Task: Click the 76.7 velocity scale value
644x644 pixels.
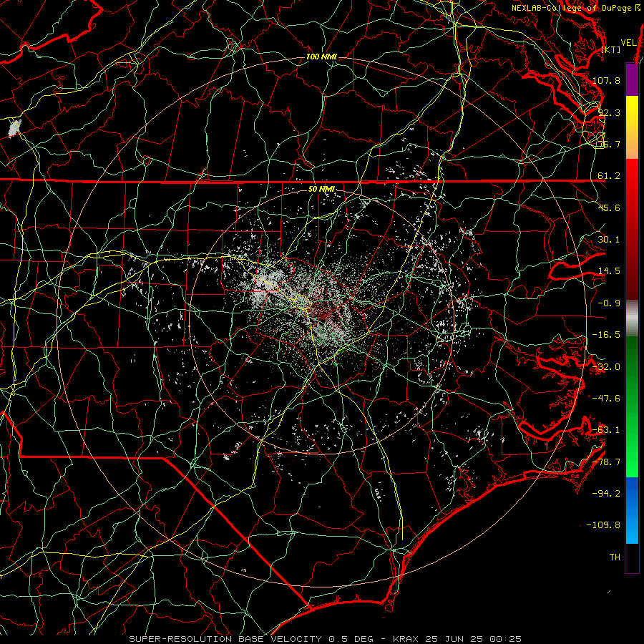Action: 609,144
